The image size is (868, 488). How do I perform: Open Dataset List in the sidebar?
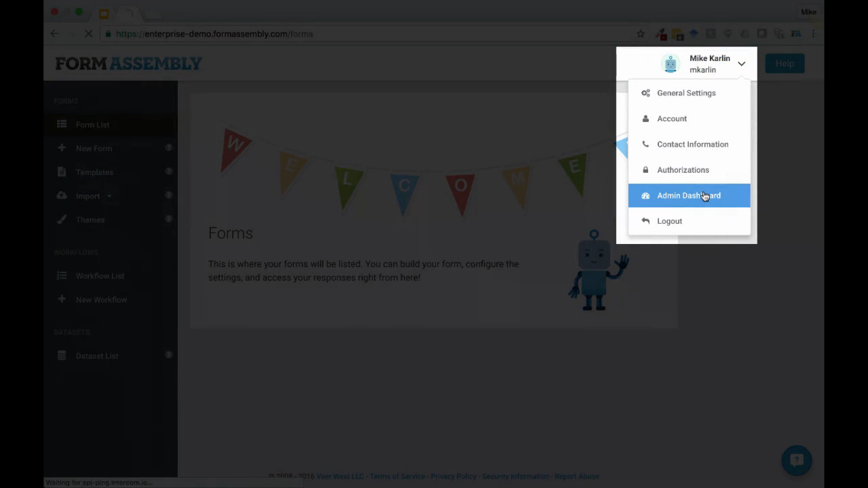97,356
